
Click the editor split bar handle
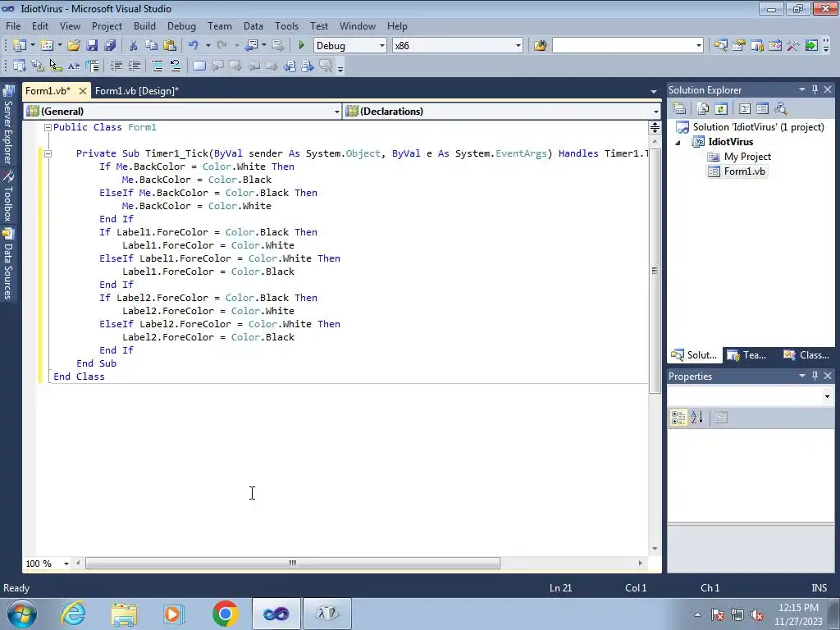tap(655, 127)
